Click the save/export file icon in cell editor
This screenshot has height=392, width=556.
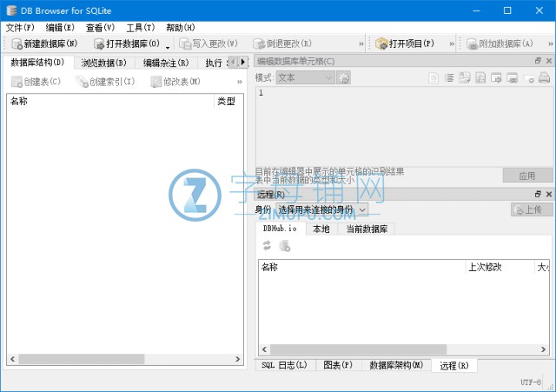point(480,77)
